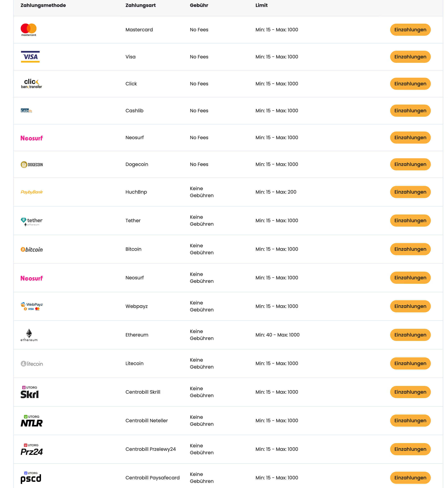Click the Utorg Skrill logo

30,392
